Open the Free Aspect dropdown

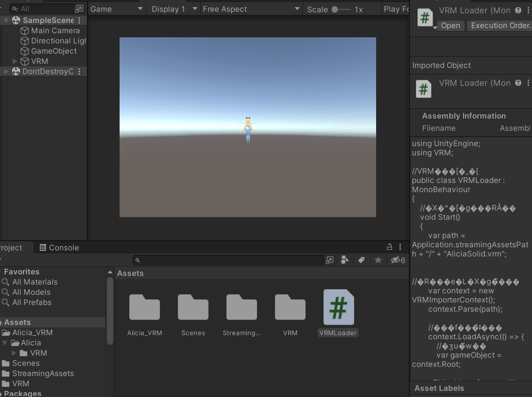(x=250, y=9)
